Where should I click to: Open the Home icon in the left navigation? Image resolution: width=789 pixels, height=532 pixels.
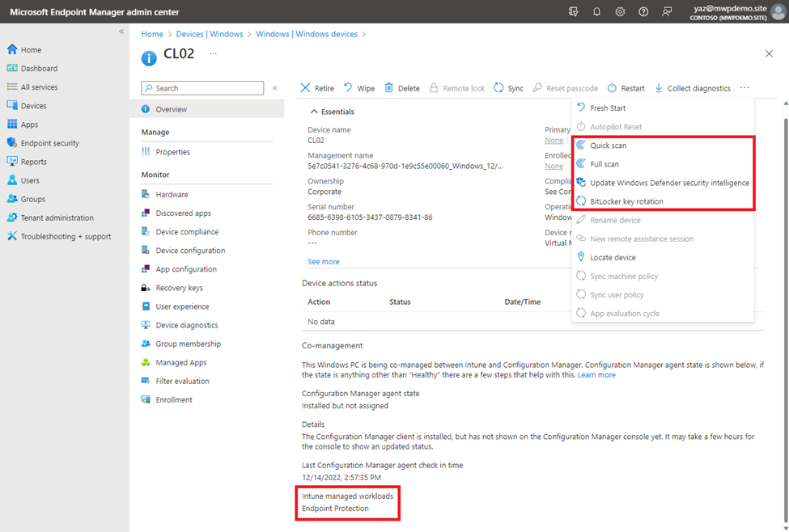(x=12, y=49)
